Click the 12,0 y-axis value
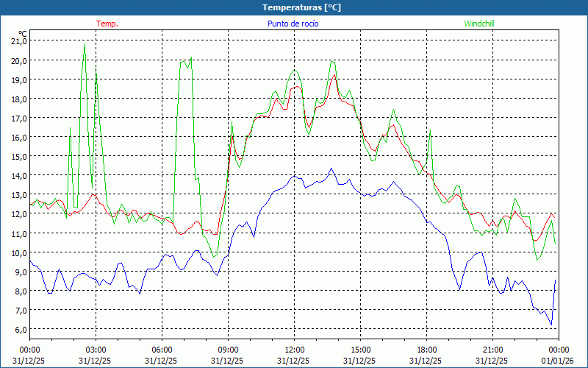Screen dimensions: 588x368 [18, 214]
